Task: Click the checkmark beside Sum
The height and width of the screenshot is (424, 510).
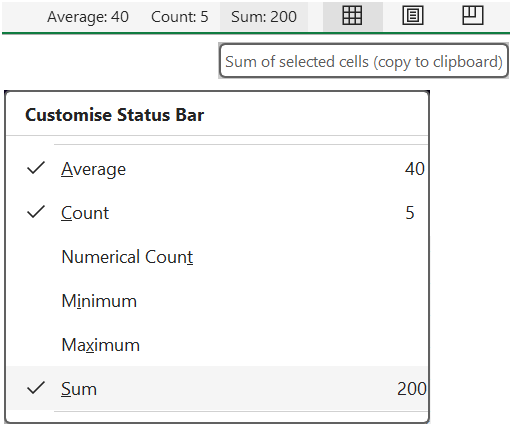Action: [x=36, y=388]
